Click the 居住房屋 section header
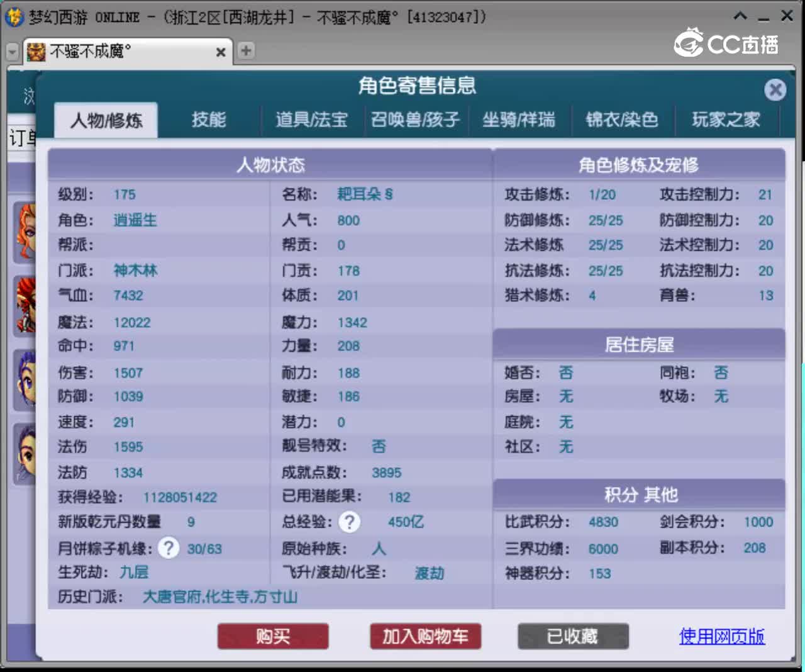The width and height of the screenshot is (805, 672). pyautogui.click(x=639, y=344)
